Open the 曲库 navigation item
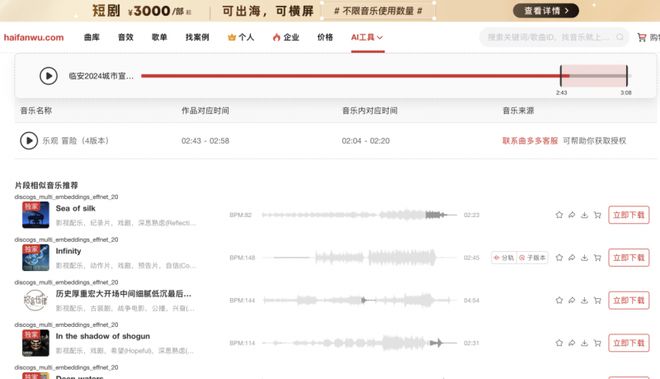The image size is (660, 379). coord(91,37)
